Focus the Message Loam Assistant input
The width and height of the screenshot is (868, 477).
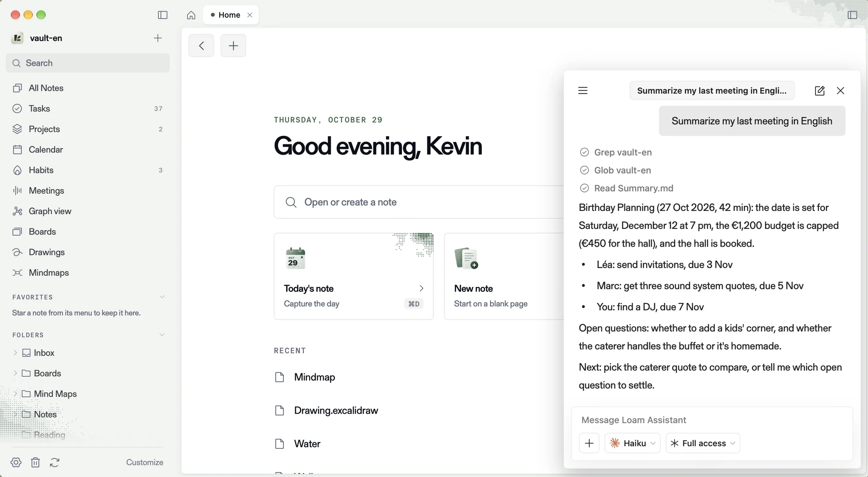coord(712,420)
